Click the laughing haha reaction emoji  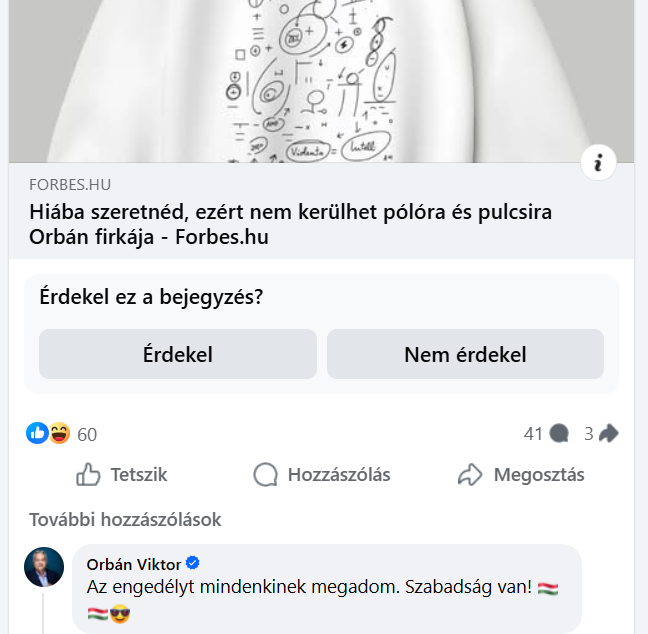(x=59, y=433)
